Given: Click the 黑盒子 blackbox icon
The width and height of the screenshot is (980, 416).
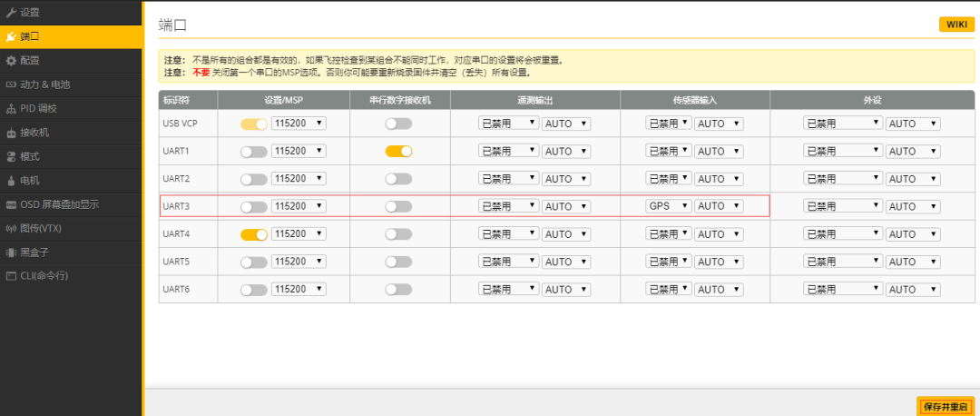Looking at the screenshot, I should [11, 253].
